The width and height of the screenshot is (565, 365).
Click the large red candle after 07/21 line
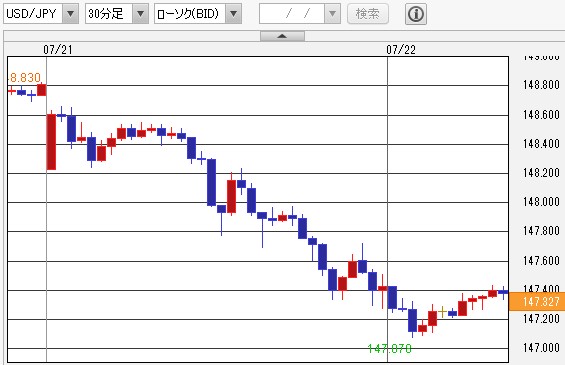click(x=52, y=142)
